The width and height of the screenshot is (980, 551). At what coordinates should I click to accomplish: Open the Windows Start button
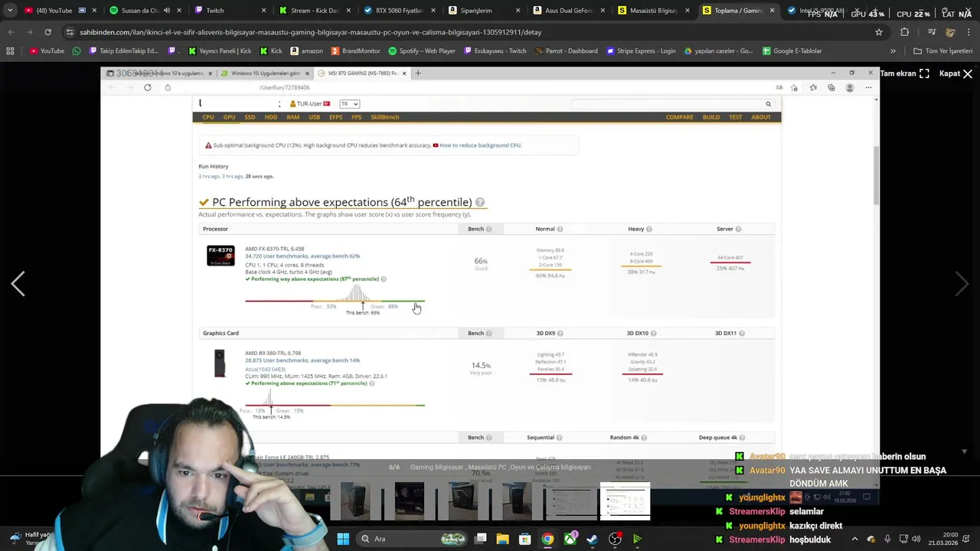(x=343, y=539)
